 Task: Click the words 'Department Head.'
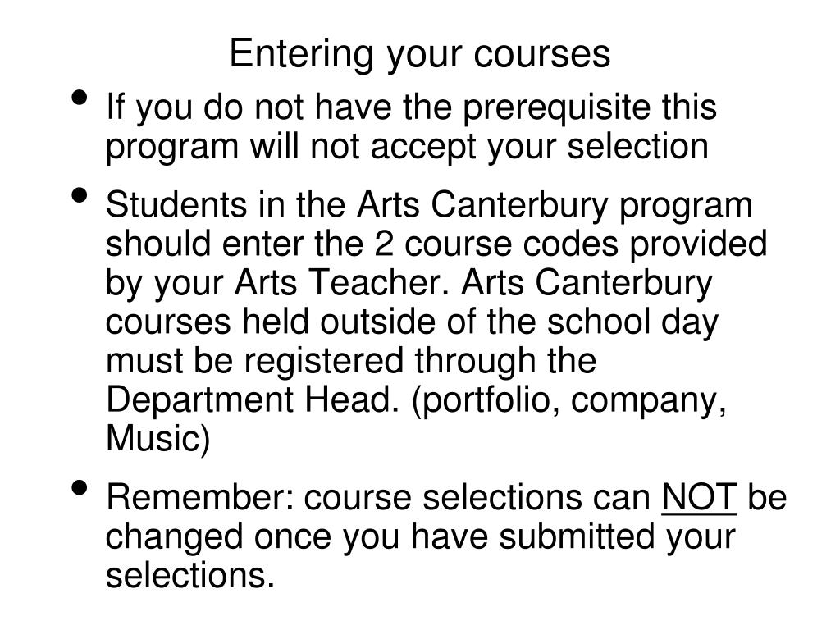pyautogui.click(x=253, y=400)
